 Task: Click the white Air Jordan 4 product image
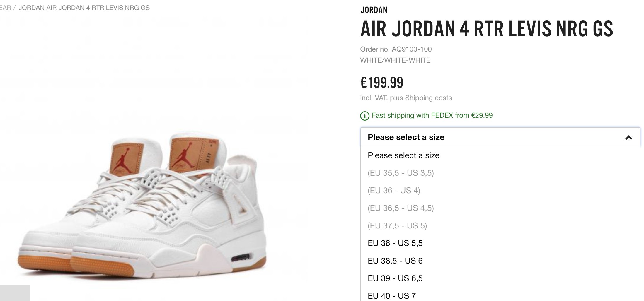coord(144,205)
